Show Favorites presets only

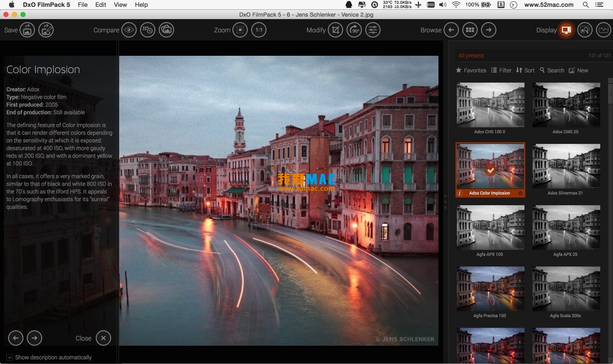471,70
